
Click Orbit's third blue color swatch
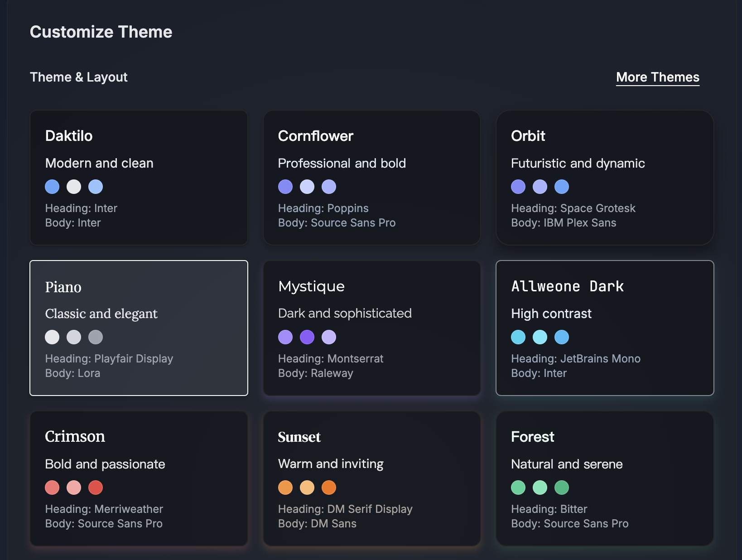[x=562, y=187]
